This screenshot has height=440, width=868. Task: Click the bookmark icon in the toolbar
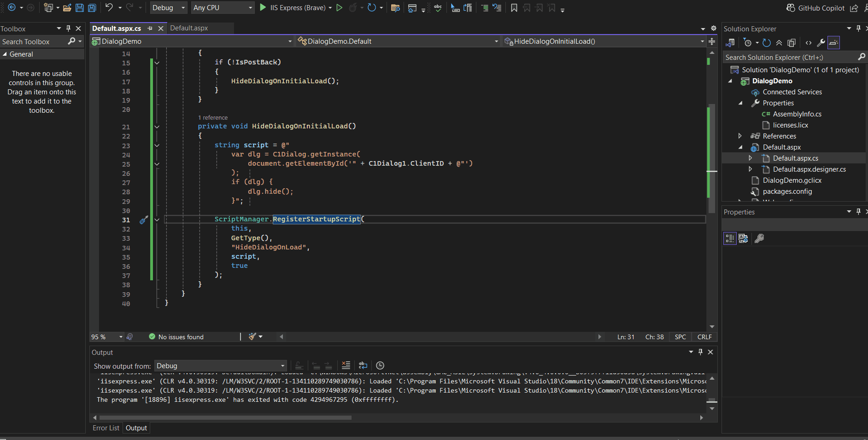(514, 8)
